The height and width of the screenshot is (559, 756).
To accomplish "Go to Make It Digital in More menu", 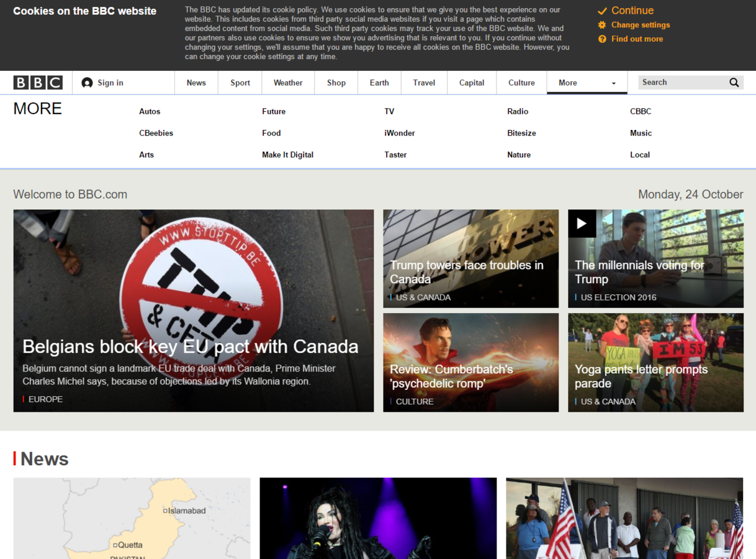I will [287, 155].
